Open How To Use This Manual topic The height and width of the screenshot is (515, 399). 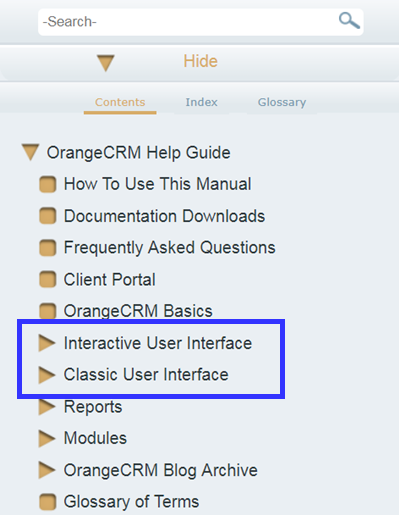157,184
